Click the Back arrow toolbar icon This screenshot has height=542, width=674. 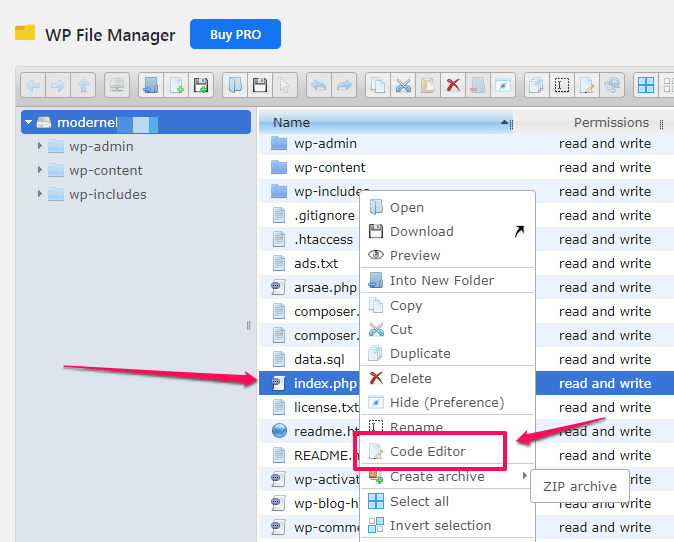33,85
